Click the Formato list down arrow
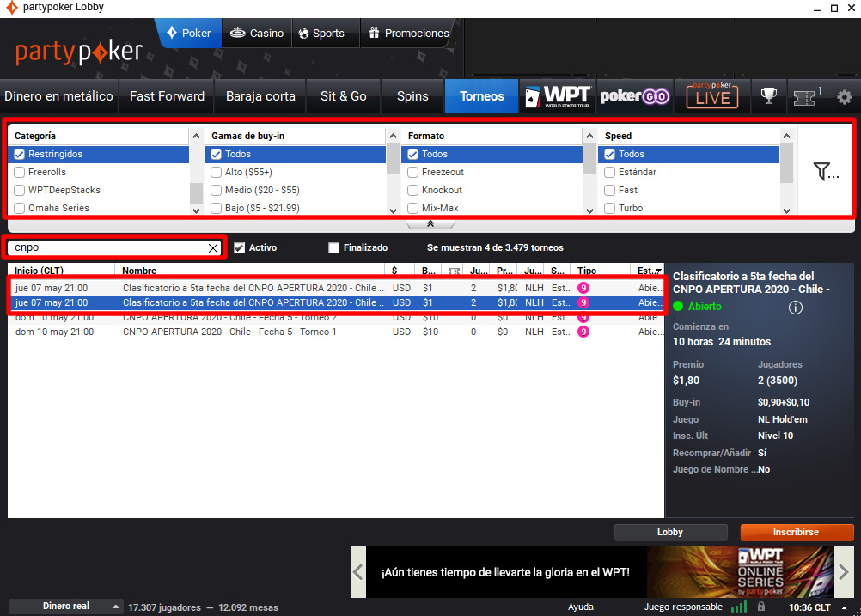861x616 pixels. tap(589, 210)
